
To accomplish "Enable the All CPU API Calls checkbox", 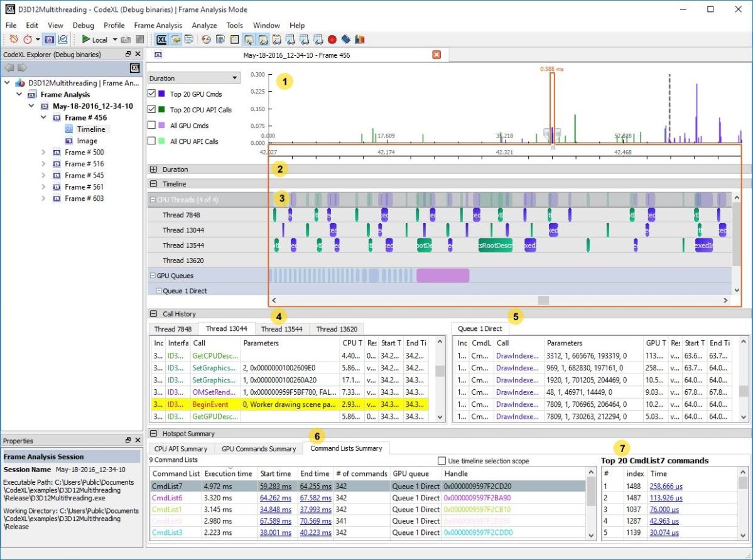I will pos(152,141).
